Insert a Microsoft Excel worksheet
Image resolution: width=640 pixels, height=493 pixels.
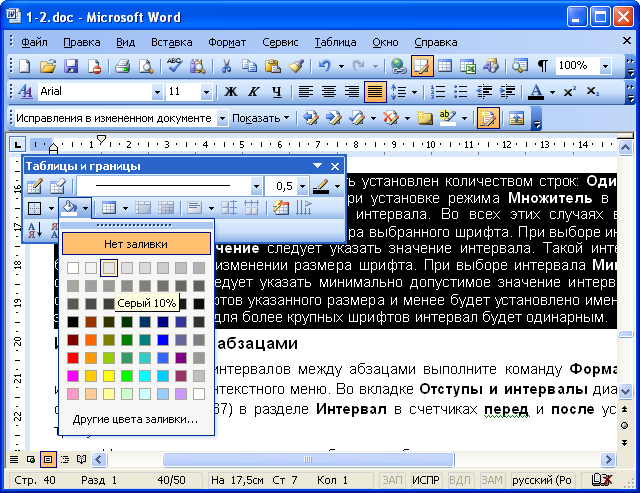click(x=468, y=66)
